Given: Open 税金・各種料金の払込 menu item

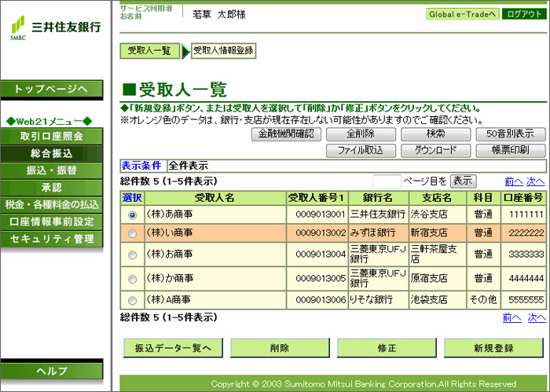Looking at the screenshot, I should click(52, 205).
